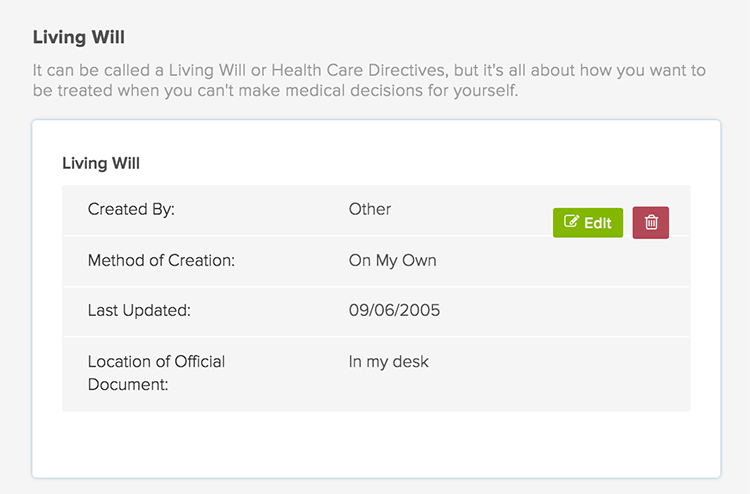
Task: Click the Method of Creation label
Action: click(161, 261)
